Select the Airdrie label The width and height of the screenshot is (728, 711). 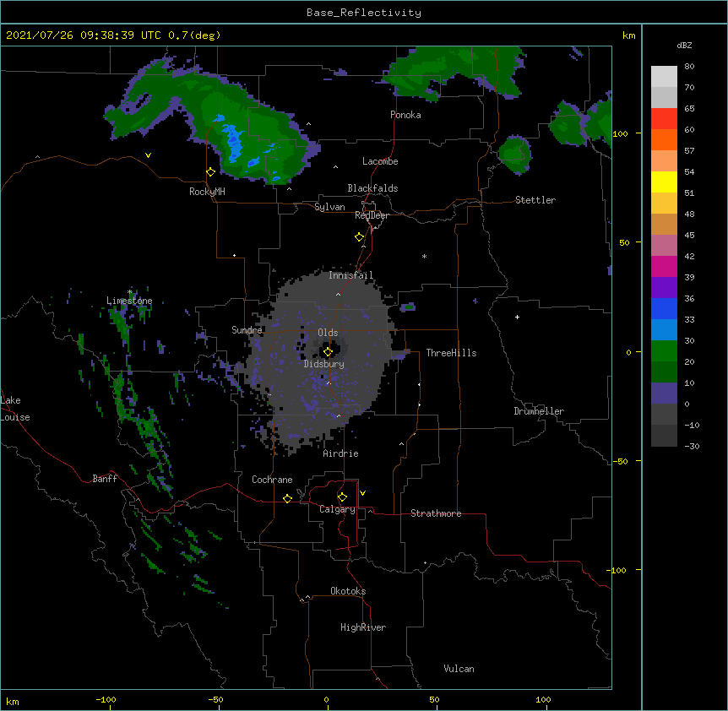tap(340, 453)
